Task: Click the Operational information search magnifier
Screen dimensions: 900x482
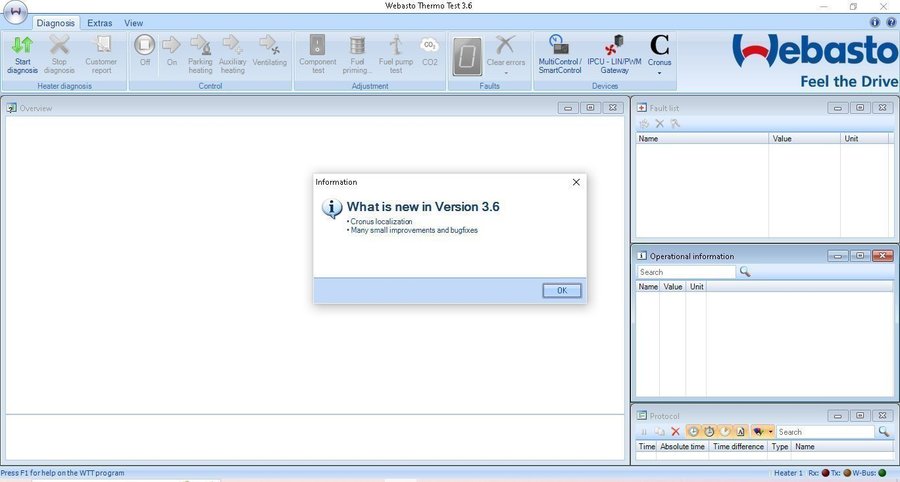Action: click(x=745, y=271)
